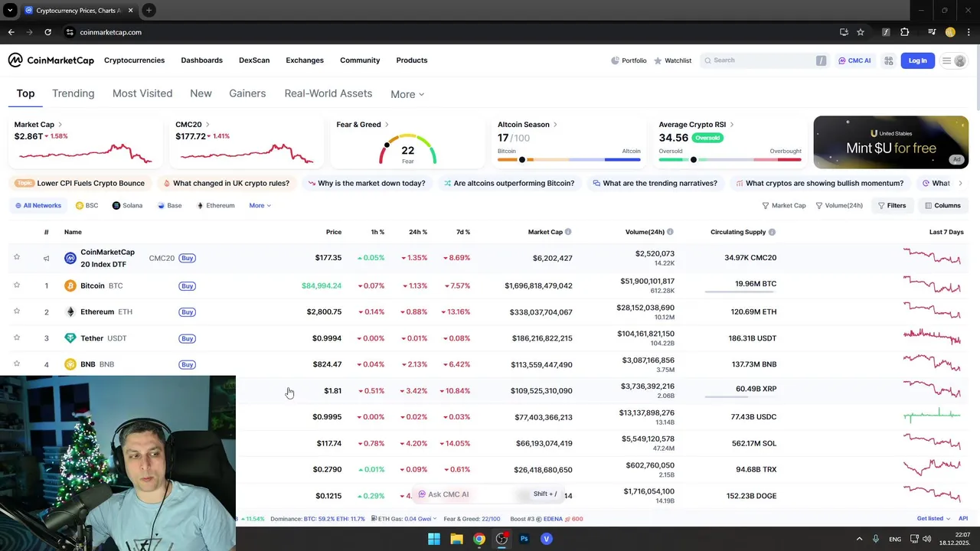
Task: Click the CoinMarketCap logo
Action: [51, 60]
